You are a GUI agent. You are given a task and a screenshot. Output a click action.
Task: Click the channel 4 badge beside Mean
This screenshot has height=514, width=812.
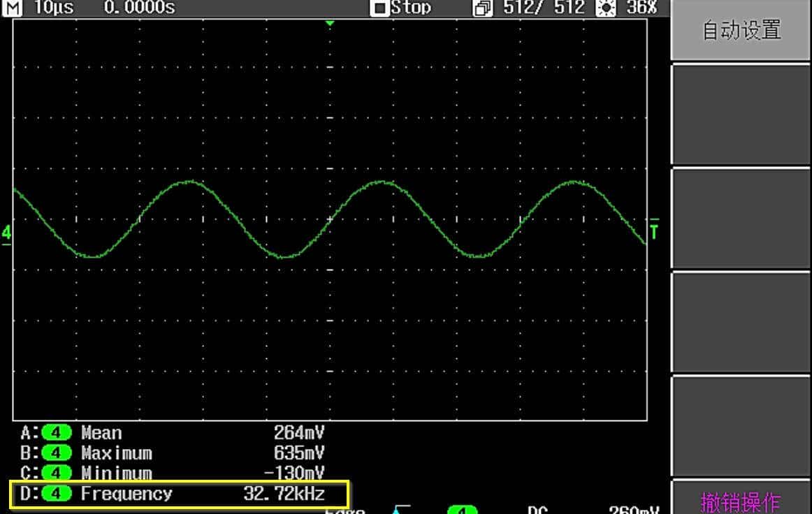(57, 433)
